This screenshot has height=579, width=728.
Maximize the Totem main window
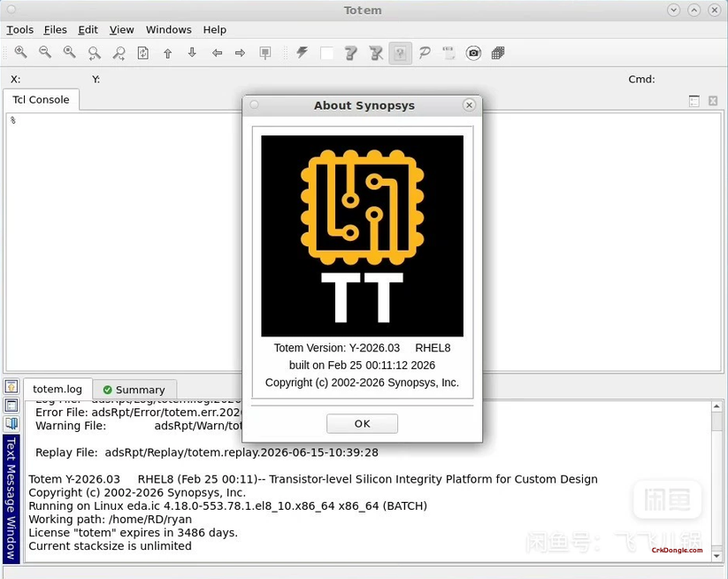coord(694,10)
